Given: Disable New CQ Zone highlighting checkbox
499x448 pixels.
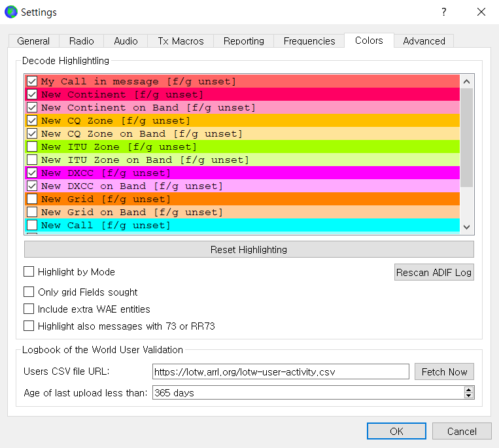Looking at the screenshot, I should (x=32, y=120).
